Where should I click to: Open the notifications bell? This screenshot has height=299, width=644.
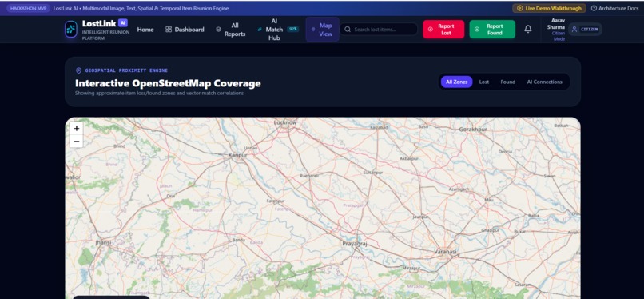click(x=528, y=29)
